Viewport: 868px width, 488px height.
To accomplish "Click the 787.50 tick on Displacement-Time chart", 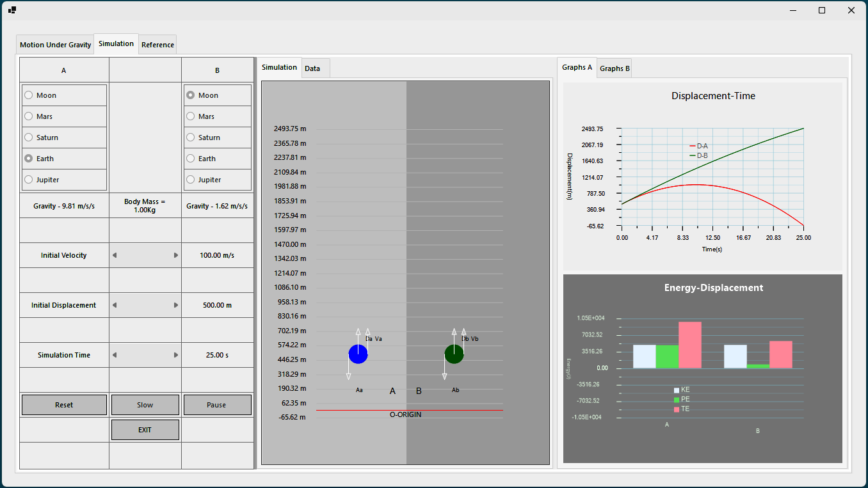I will [x=593, y=193].
